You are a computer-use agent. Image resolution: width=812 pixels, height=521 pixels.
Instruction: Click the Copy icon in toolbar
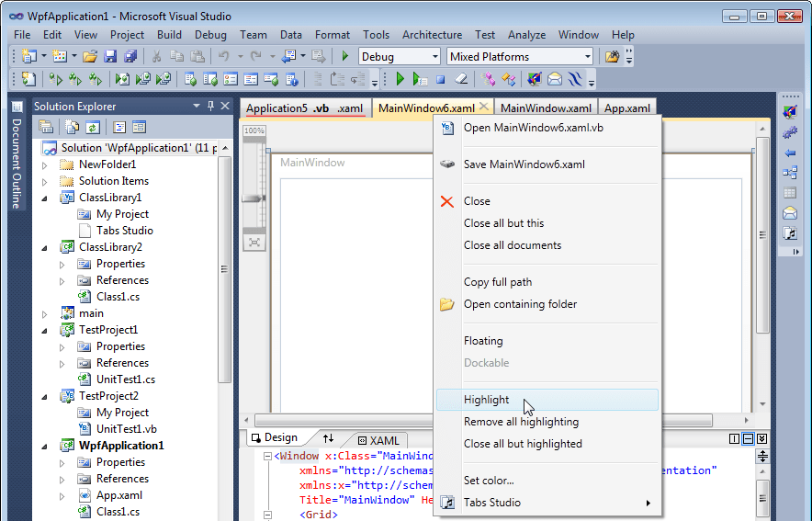(176, 56)
